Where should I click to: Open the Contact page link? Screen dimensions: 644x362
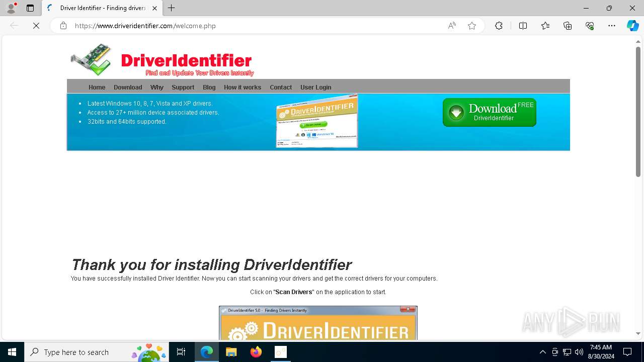pos(281,87)
